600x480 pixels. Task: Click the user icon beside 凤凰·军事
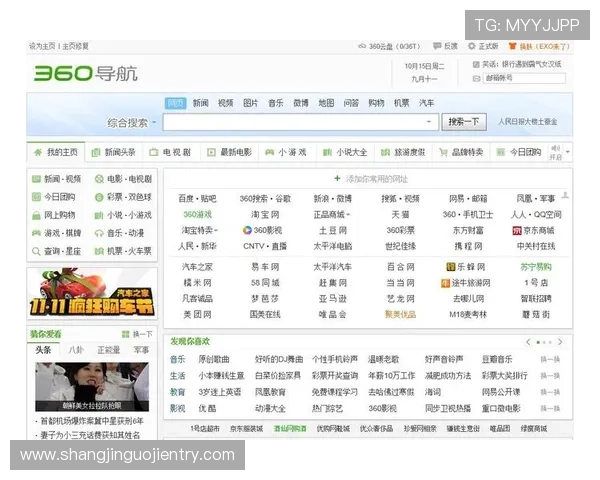point(565,196)
